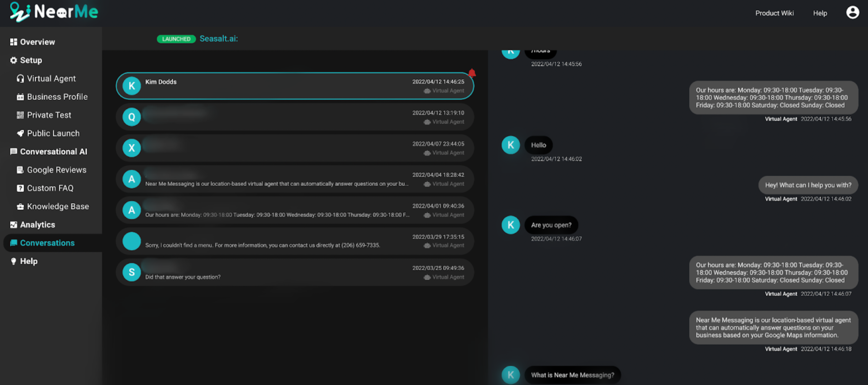Image resolution: width=868 pixels, height=385 pixels.
Task: Click the Seasalt.ai business name
Action: [x=219, y=38]
